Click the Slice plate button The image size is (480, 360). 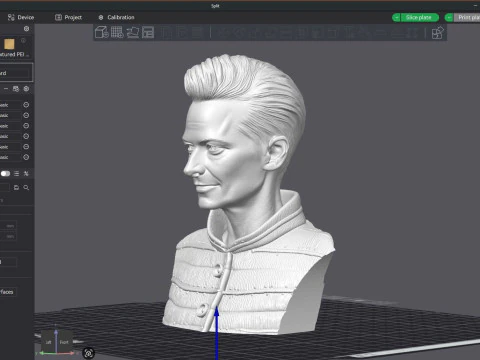click(x=419, y=17)
